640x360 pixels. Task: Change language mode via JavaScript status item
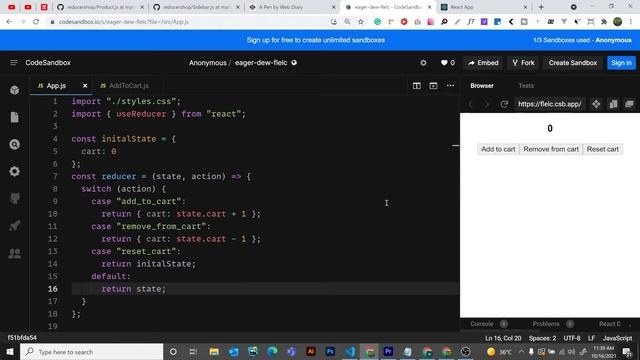pos(617,338)
